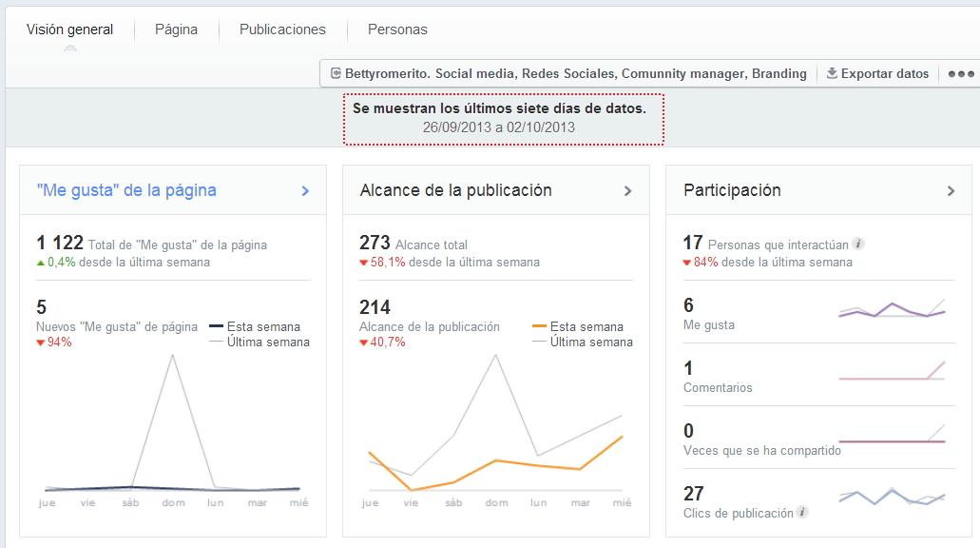Click the page icon before Bettyromerito
The width and height of the screenshot is (980, 548).
(336, 74)
